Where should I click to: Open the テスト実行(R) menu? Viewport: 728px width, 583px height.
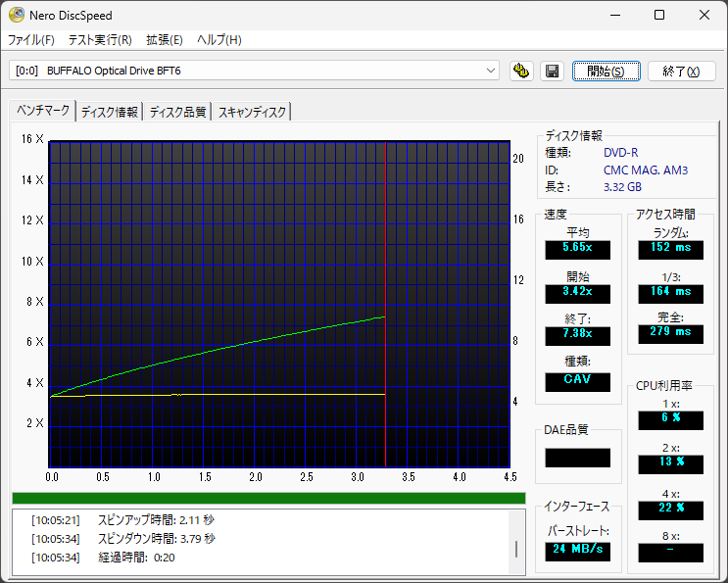[100, 40]
